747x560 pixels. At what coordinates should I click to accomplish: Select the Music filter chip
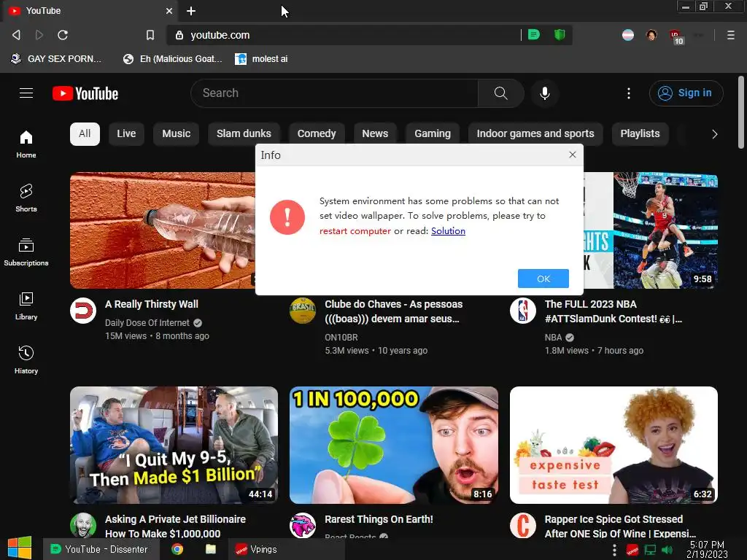[x=177, y=134]
